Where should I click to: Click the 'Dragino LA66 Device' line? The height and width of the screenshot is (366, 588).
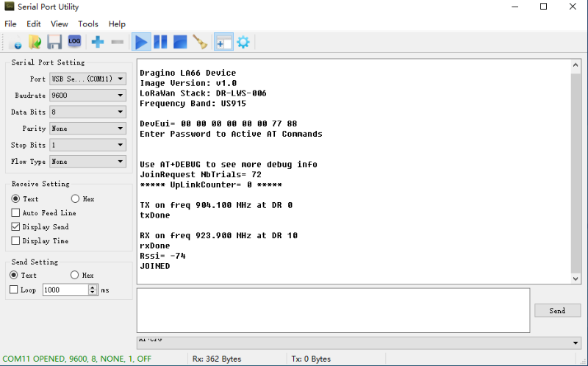point(188,73)
